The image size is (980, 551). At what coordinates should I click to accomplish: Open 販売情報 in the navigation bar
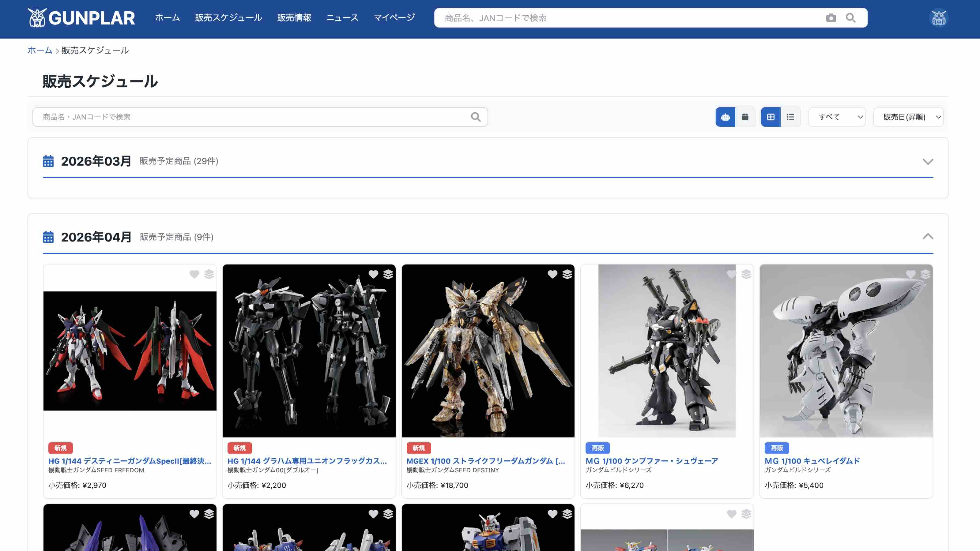[x=294, y=18]
